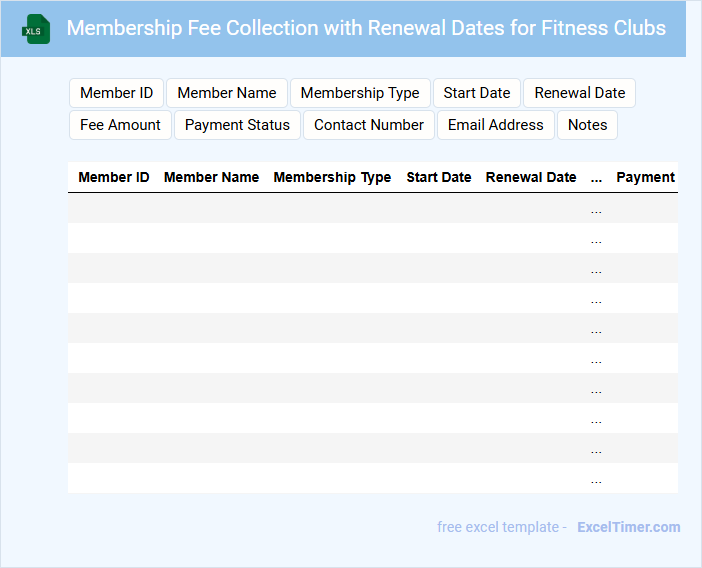
Task: Click the Email Address tag
Action: 496,125
